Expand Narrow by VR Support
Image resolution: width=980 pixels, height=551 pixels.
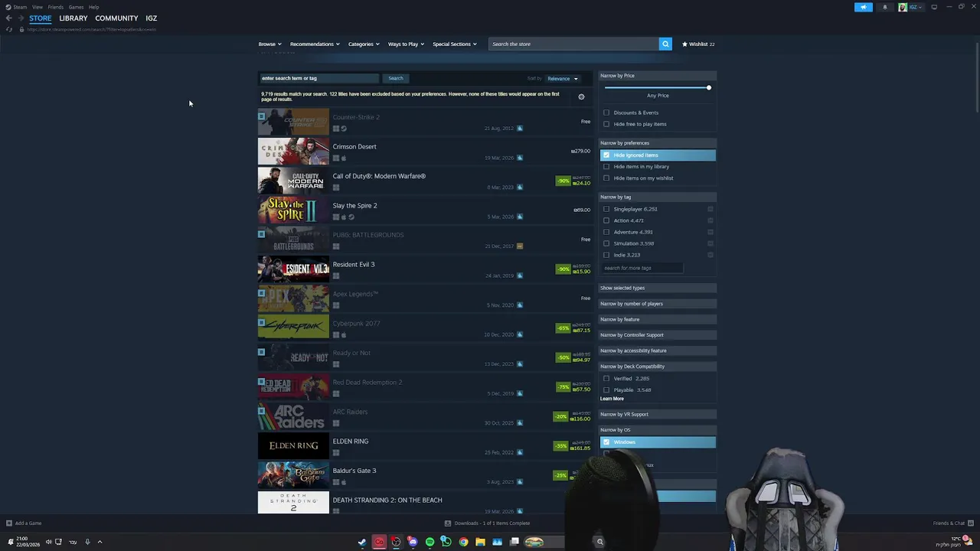pos(658,414)
